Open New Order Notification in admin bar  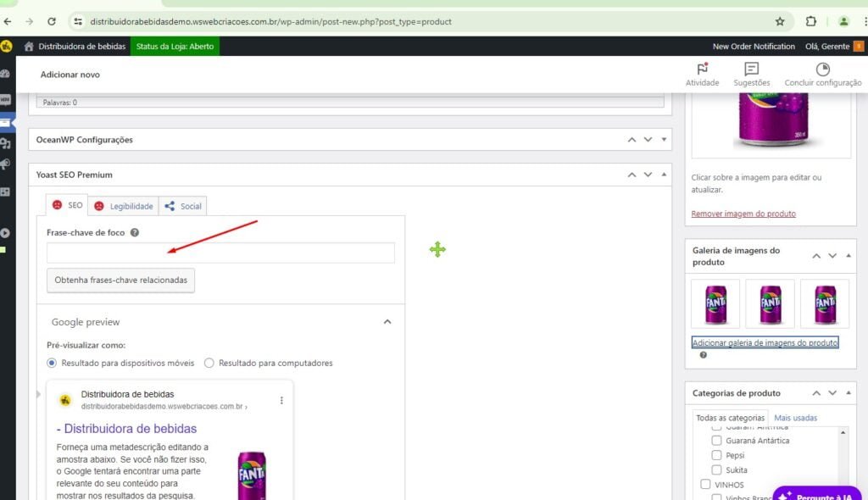pos(754,47)
